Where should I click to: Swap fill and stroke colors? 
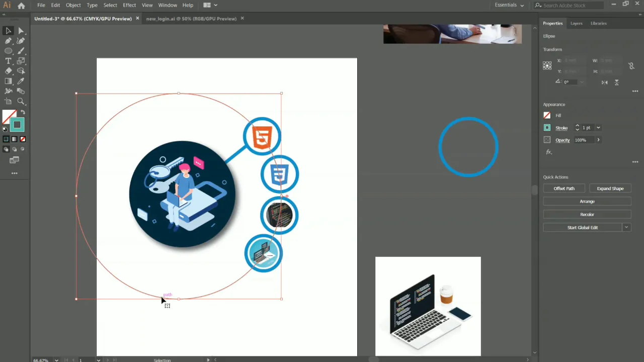tap(23, 113)
